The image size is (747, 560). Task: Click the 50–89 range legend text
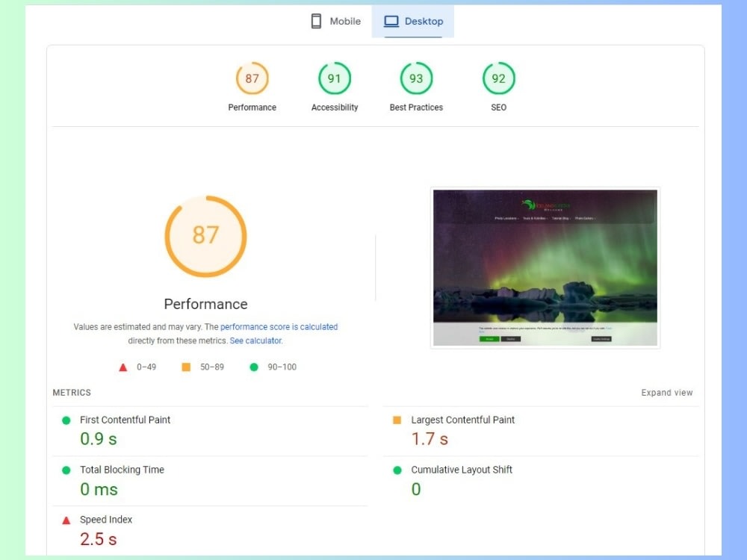pyautogui.click(x=212, y=367)
